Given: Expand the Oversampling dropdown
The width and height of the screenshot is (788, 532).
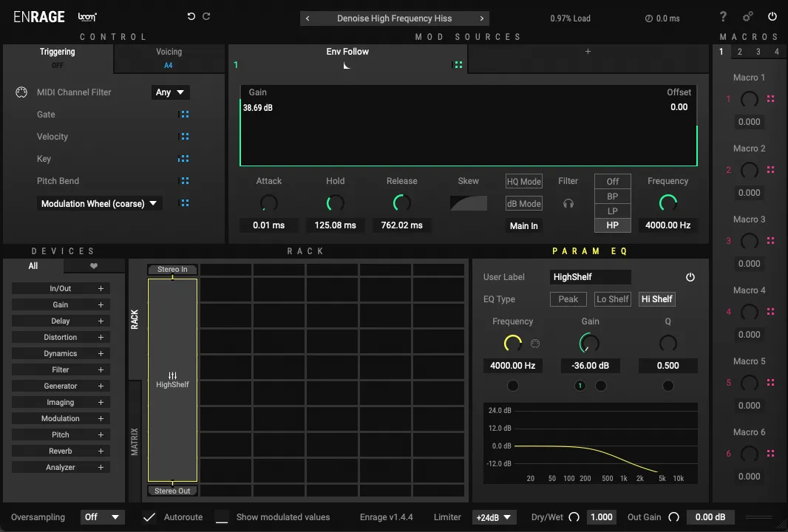Looking at the screenshot, I should tap(102, 517).
